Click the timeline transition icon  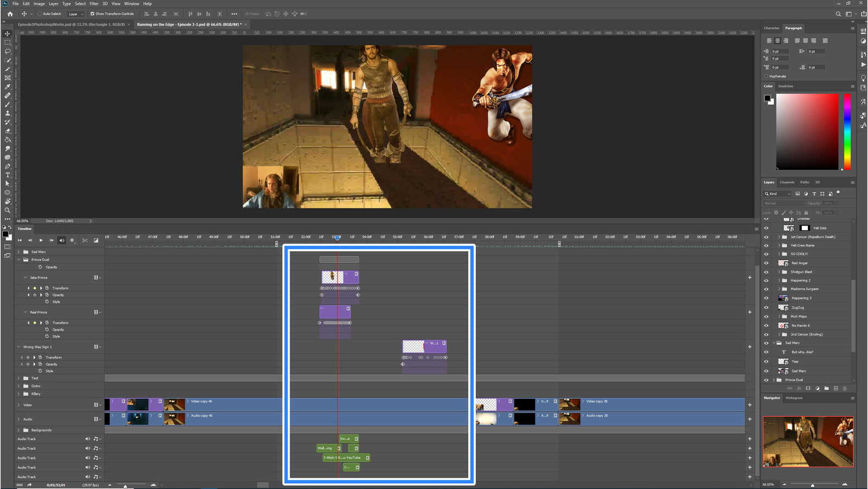(x=96, y=240)
